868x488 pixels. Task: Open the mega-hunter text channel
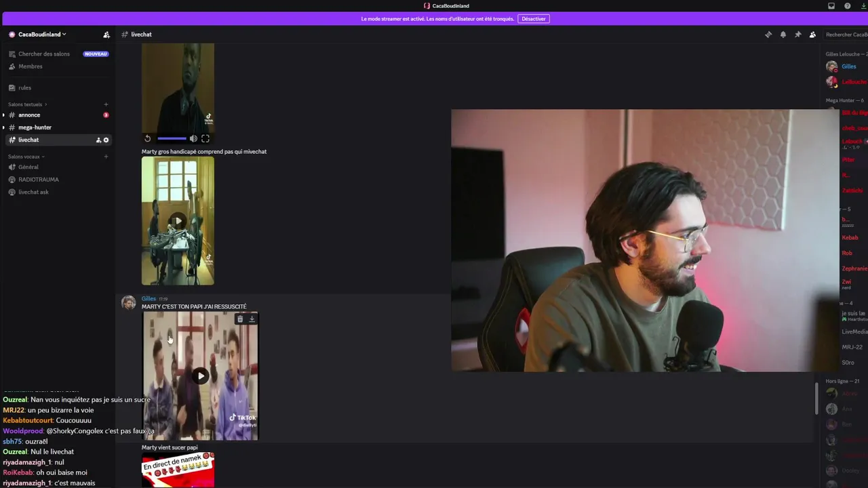[x=35, y=127]
